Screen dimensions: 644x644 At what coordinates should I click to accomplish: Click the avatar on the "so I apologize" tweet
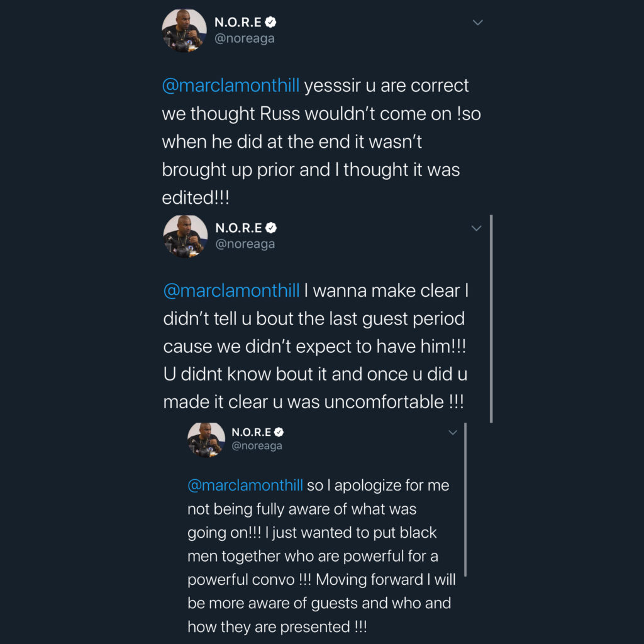206,439
